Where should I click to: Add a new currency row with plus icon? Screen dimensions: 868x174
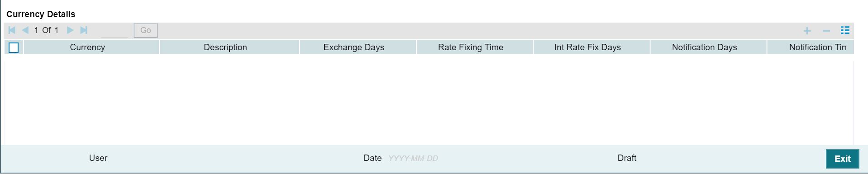807,31
